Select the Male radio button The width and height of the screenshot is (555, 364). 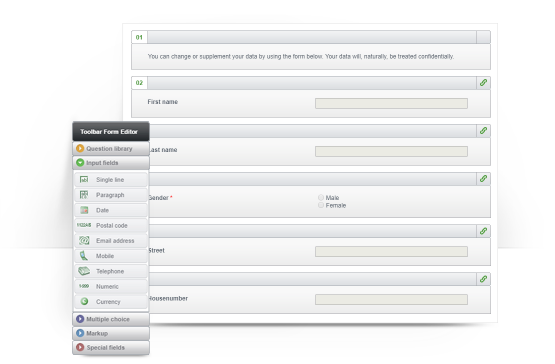(x=321, y=198)
